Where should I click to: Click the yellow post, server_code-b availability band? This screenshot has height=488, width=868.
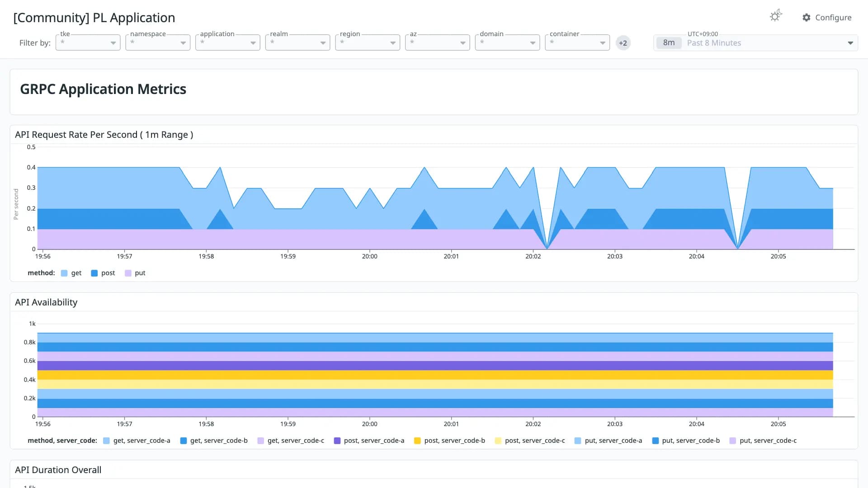(x=435, y=375)
